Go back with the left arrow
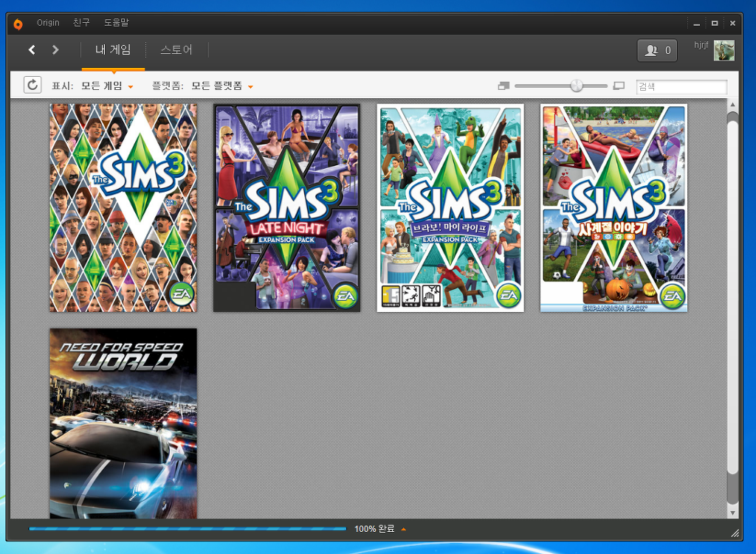This screenshot has height=554, width=756. click(32, 50)
